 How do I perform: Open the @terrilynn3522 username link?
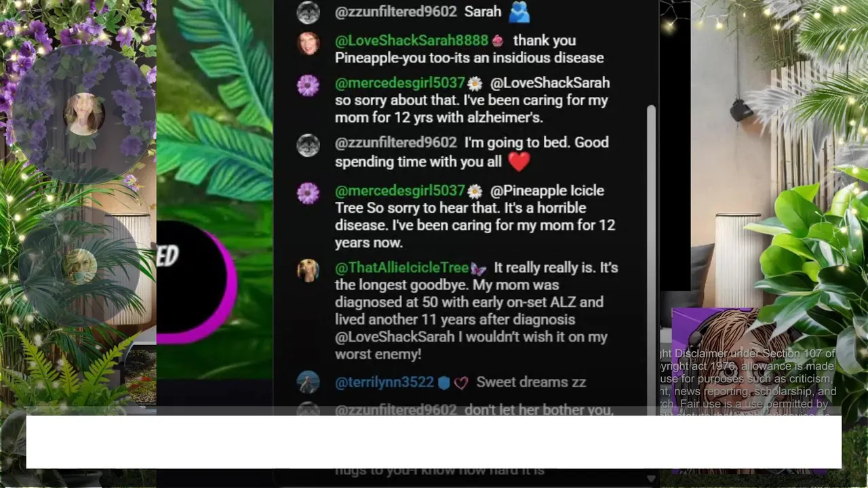[x=384, y=382]
